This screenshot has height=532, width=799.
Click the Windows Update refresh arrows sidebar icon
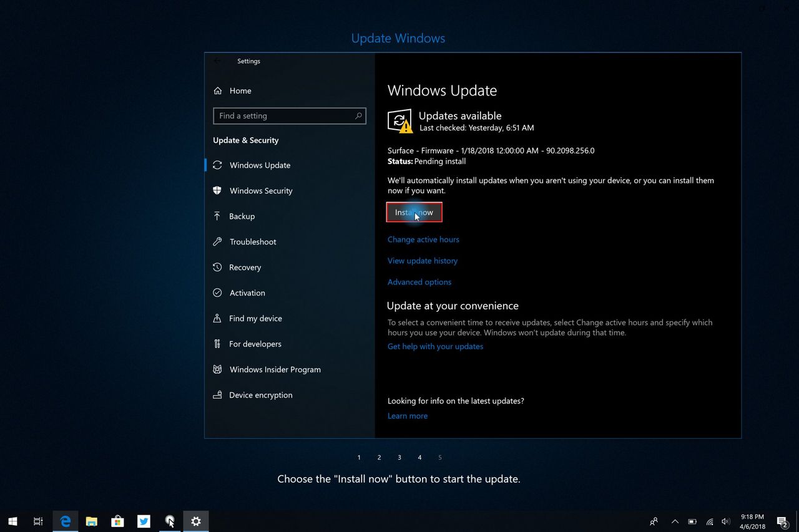pyautogui.click(x=217, y=165)
